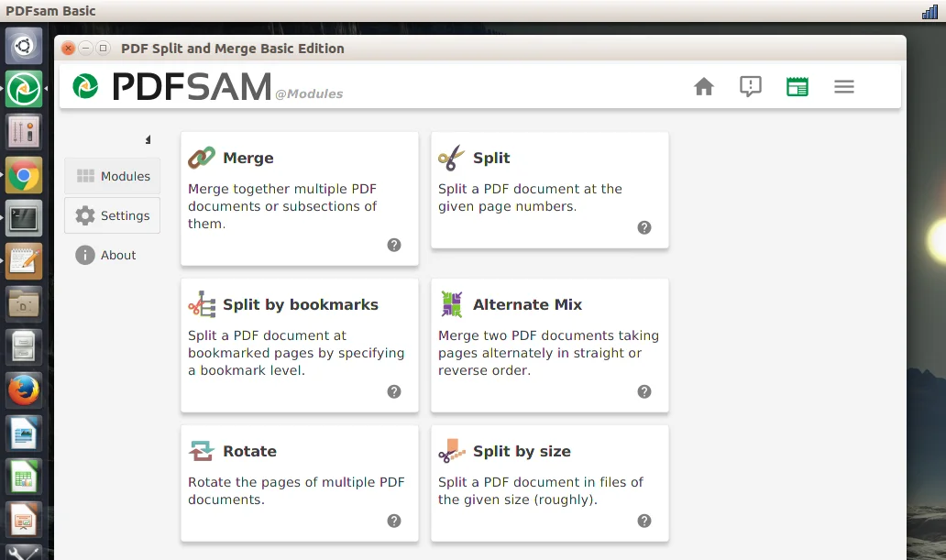Show help for Split by bookmarks

pyautogui.click(x=394, y=391)
